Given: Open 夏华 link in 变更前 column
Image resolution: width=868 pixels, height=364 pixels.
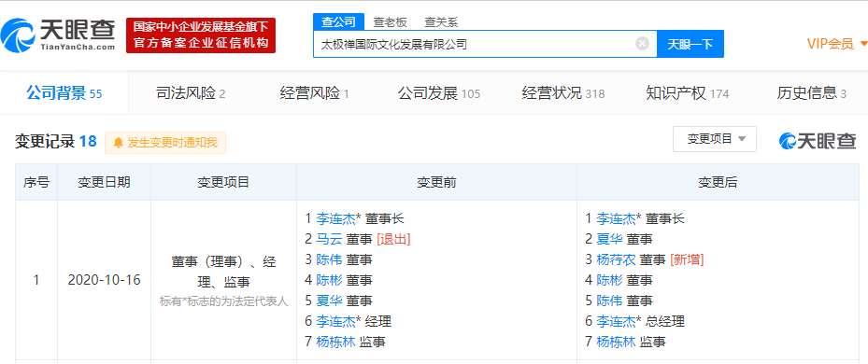Looking at the screenshot, I should coord(329,301).
